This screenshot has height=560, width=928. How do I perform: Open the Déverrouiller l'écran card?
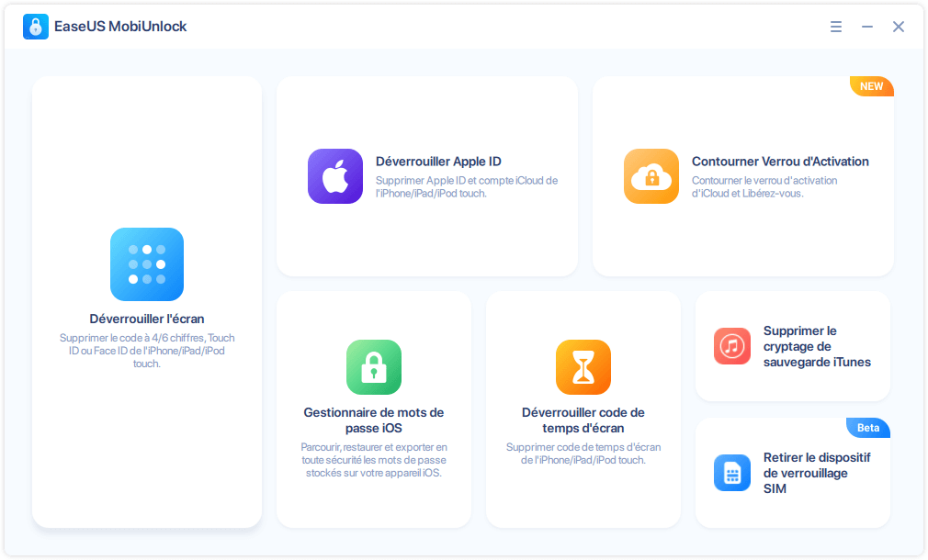[x=146, y=303]
